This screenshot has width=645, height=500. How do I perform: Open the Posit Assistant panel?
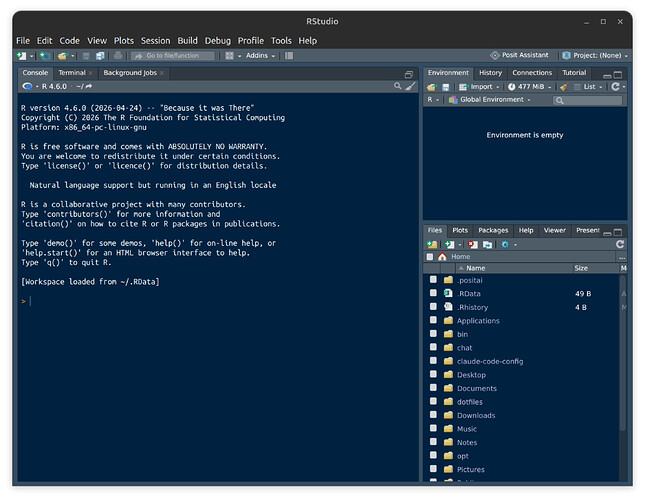pos(519,55)
